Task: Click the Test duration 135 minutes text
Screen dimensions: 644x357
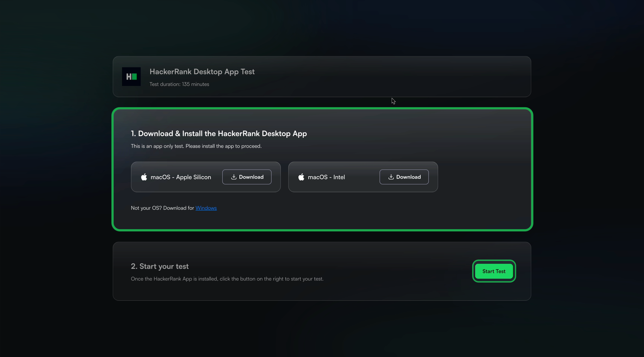Action: (x=179, y=84)
